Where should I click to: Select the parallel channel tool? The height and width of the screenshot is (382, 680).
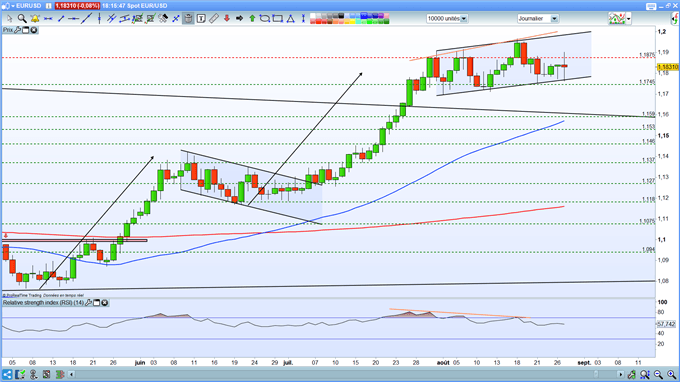124,19
